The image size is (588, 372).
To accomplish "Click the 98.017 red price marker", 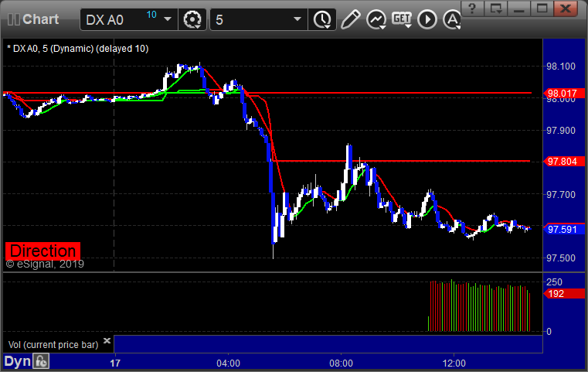I will click(x=563, y=93).
